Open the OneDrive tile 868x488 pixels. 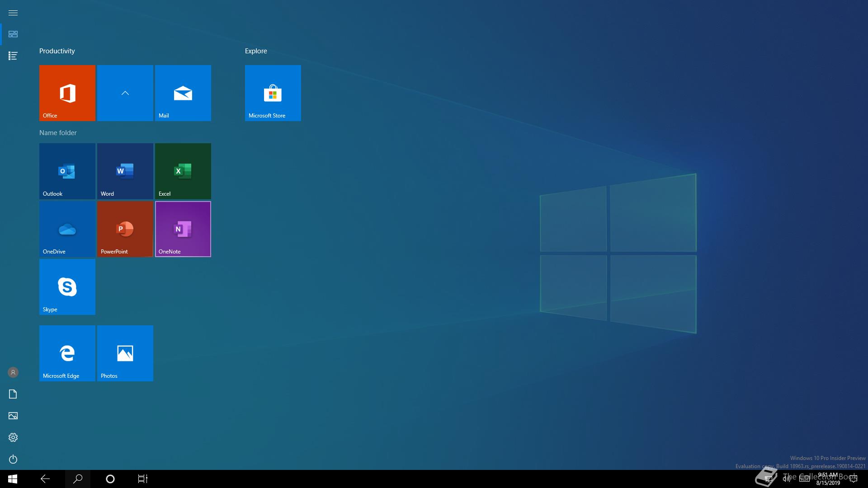click(67, 229)
